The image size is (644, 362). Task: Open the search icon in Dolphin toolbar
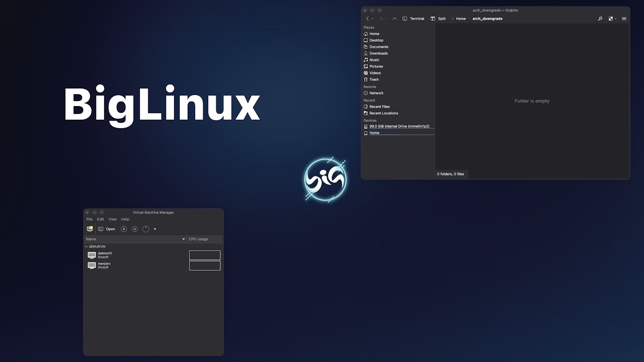tap(600, 19)
